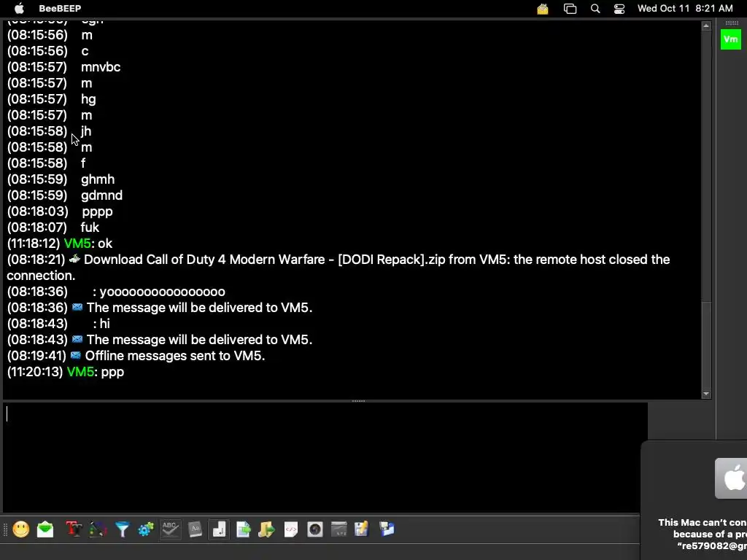The width and height of the screenshot is (747, 560).
Task: Toggle Return key sends message button
Action: pyautogui.click(x=219, y=529)
